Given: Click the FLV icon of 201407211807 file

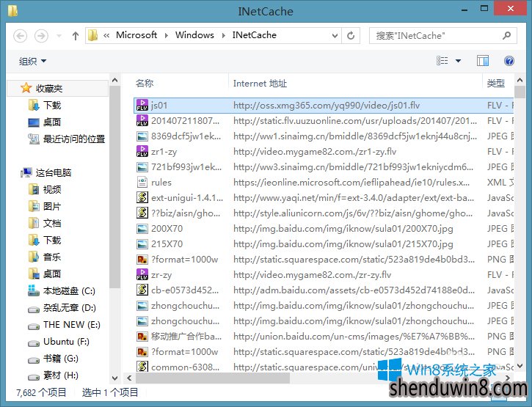Looking at the screenshot, I should [x=142, y=121].
